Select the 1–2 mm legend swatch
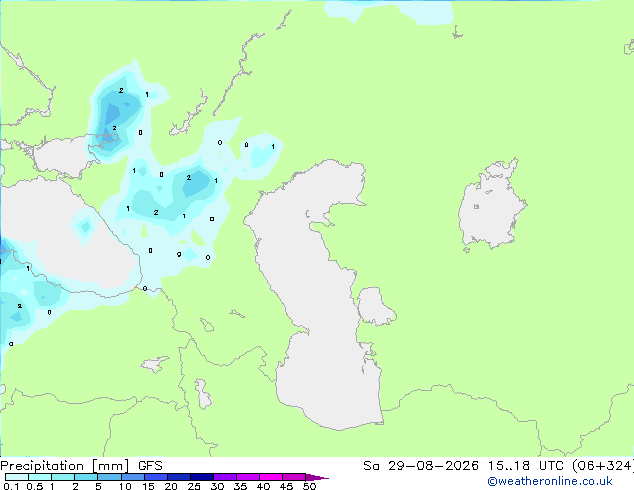 coord(63,477)
